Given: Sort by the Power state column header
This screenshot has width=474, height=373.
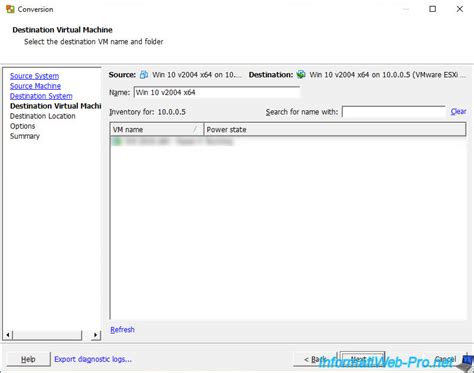Looking at the screenshot, I should [x=335, y=129].
